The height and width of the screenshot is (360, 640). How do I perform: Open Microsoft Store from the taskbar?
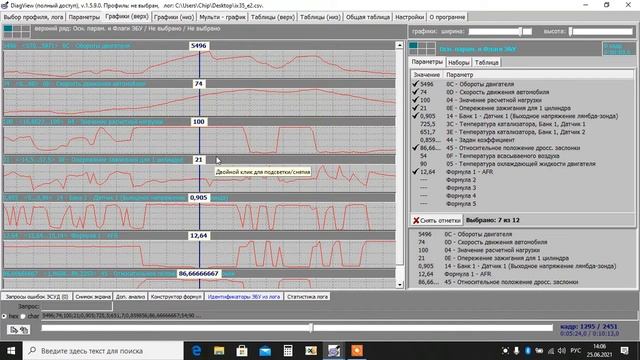pyautogui.click(x=242, y=351)
